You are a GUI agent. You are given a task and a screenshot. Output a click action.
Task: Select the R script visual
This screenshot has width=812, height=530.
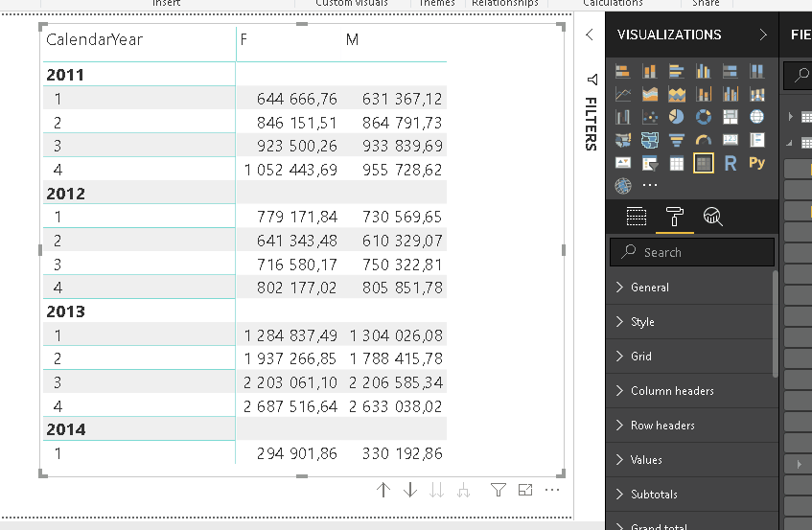pos(731,163)
